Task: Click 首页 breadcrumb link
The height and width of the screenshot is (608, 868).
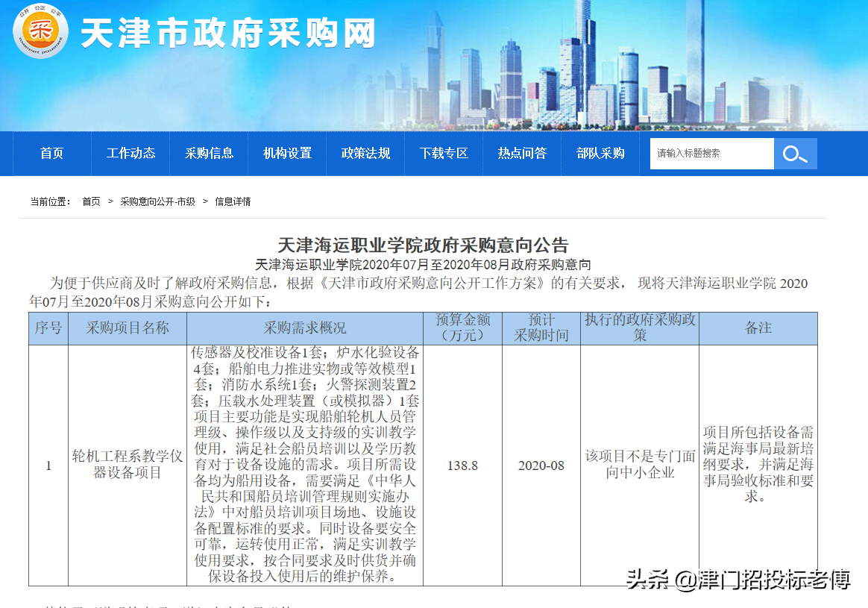Action: [x=91, y=200]
